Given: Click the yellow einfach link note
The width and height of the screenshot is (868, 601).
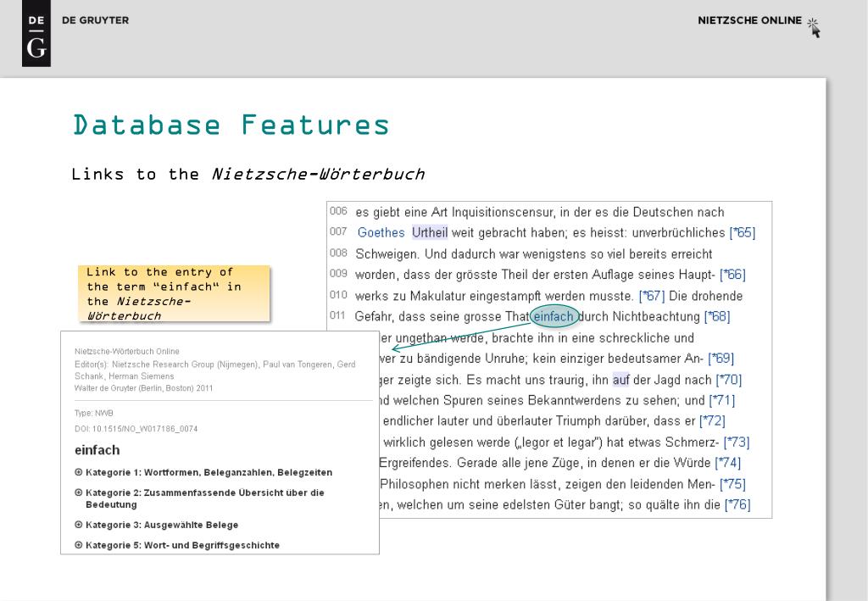Looking at the screenshot, I should click(174, 293).
